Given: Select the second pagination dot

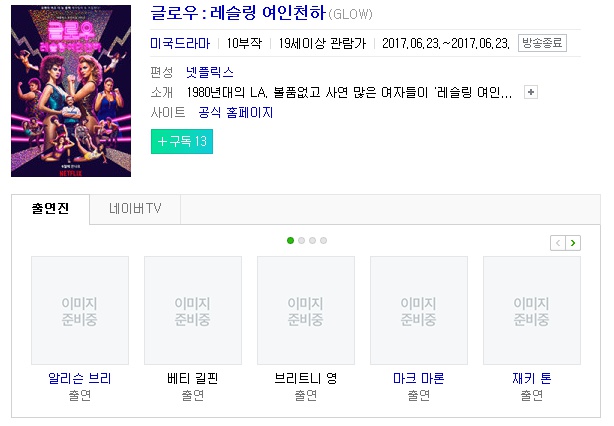Looking at the screenshot, I should coord(301,240).
